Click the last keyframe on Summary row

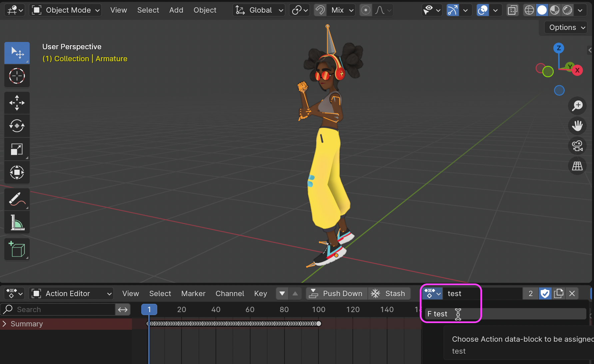319,323
